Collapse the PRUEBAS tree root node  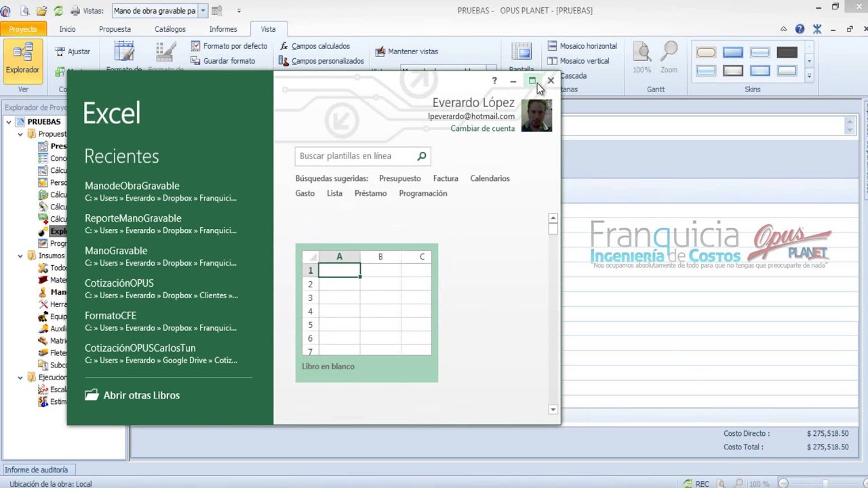point(9,122)
